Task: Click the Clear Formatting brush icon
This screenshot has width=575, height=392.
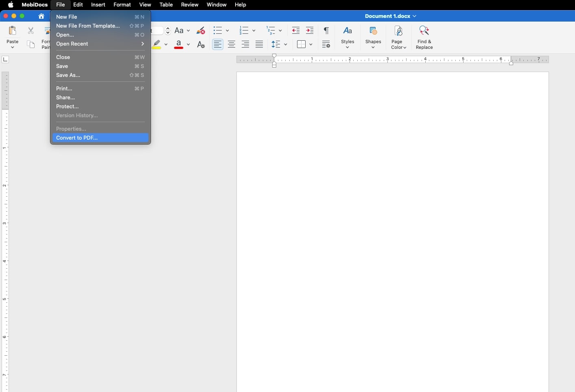Action: click(x=200, y=31)
